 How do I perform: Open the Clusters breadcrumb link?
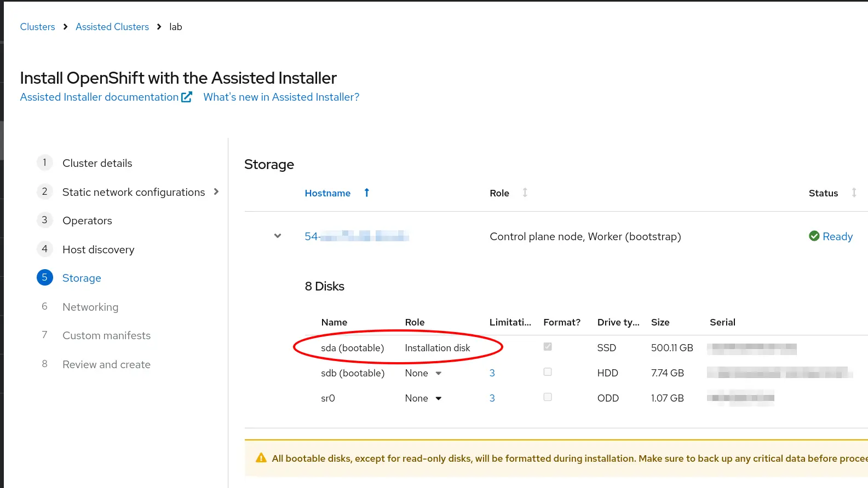click(x=37, y=27)
